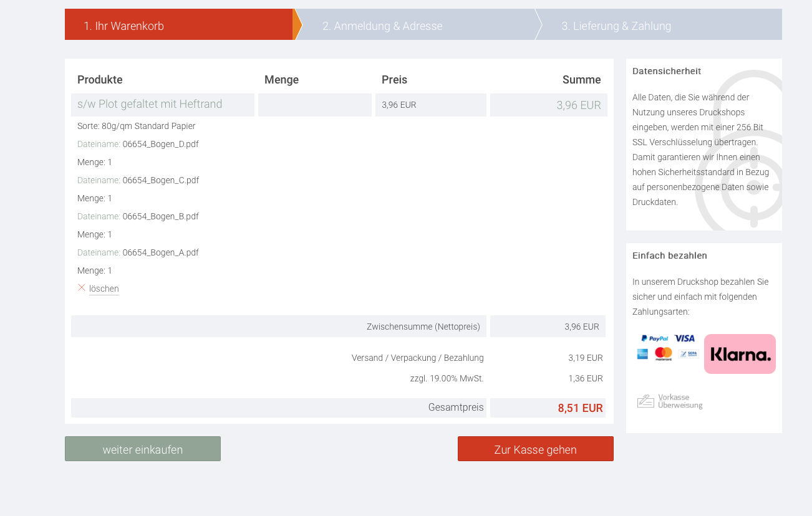812x516 pixels.
Task: Remove item via 'löschen' link
Action: pos(104,289)
